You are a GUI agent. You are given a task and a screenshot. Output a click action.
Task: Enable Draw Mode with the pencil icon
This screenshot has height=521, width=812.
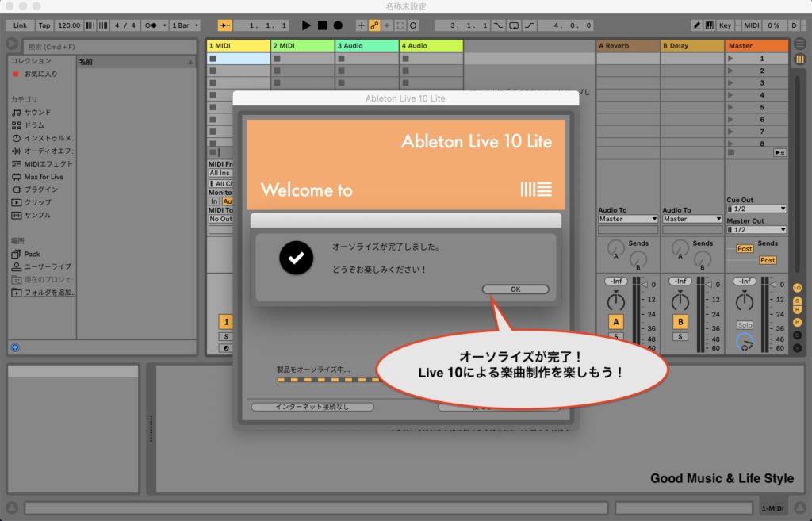696,25
